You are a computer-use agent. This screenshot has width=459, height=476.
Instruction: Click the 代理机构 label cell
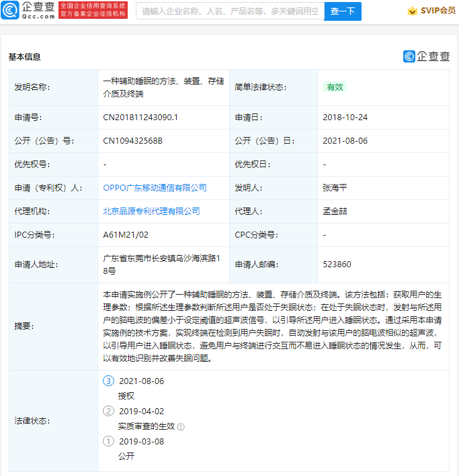[x=54, y=211]
